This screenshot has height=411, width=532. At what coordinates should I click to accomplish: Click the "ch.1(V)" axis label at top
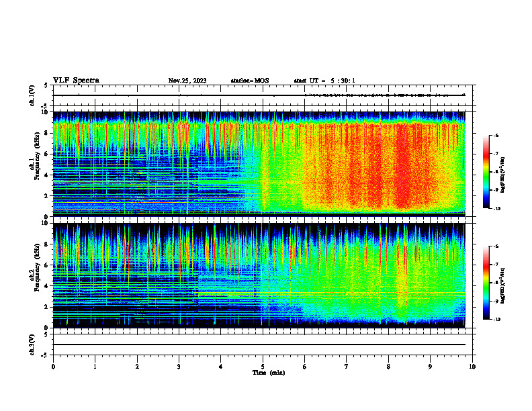pyautogui.click(x=32, y=95)
